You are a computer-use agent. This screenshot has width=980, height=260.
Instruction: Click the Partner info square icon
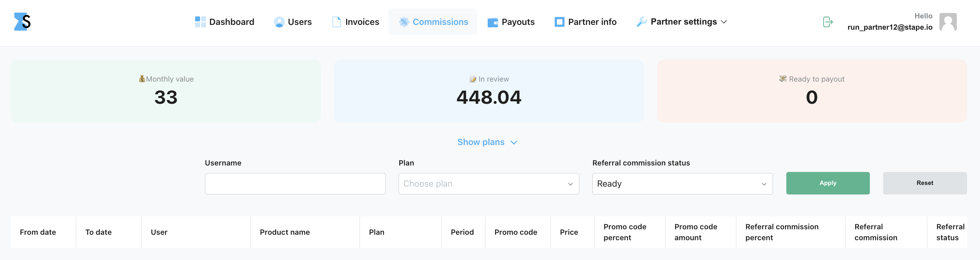tap(559, 22)
